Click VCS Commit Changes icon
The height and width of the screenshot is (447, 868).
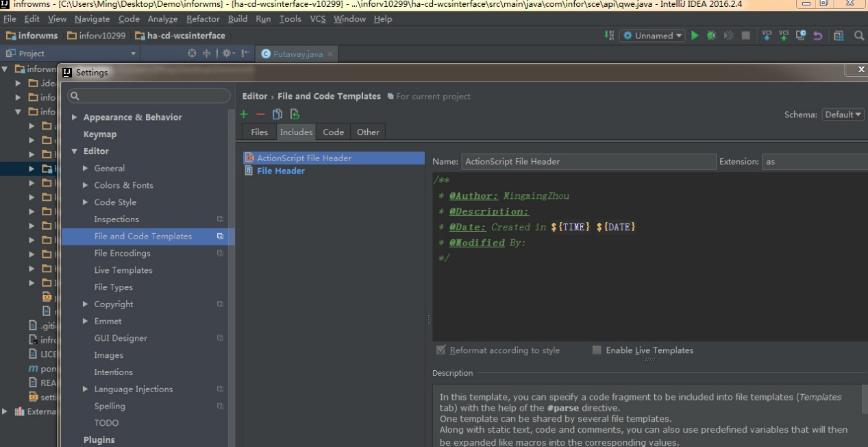(x=784, y=36)
